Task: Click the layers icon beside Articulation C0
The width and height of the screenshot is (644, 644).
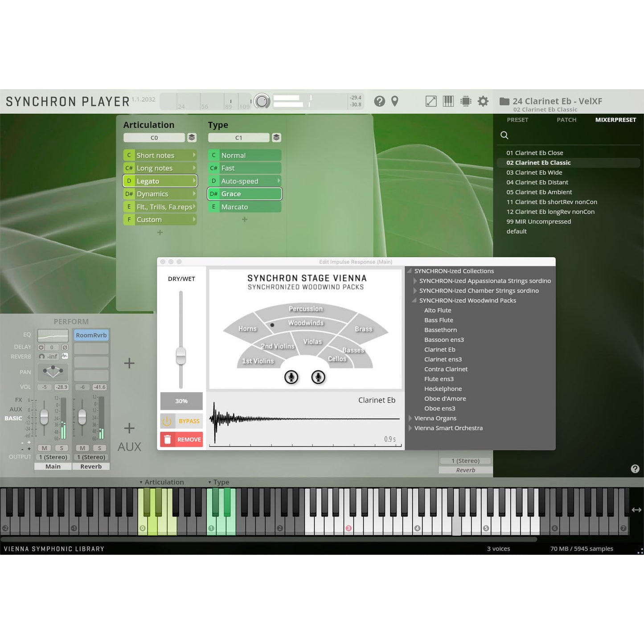Action: click(x=192, y=138)
